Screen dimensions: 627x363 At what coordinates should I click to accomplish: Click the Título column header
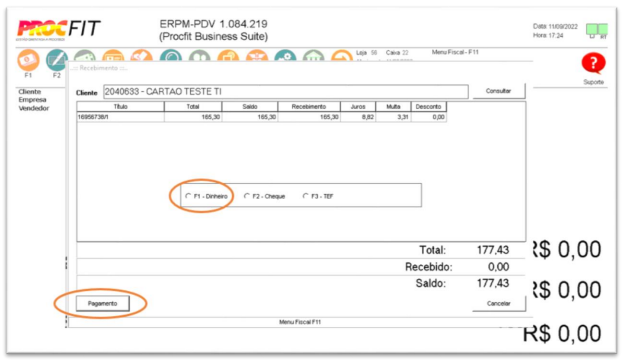[x=120, y=107]
